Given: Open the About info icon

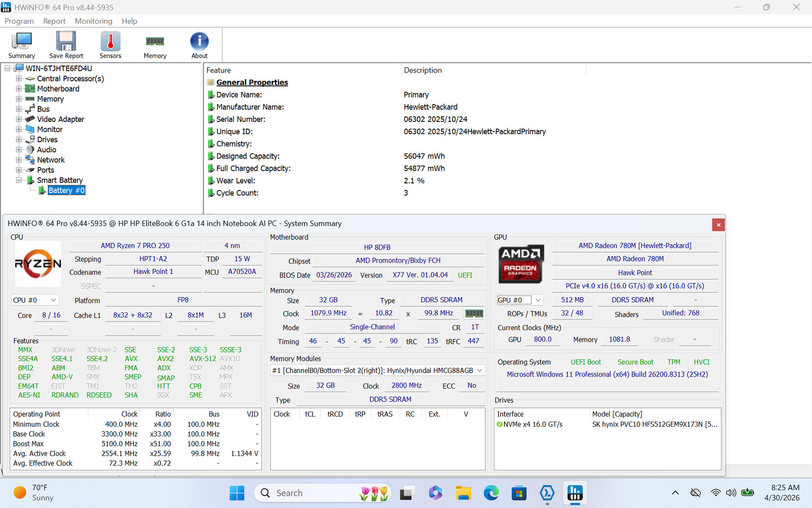Looking at the screenshot, I should click(199, 45).
